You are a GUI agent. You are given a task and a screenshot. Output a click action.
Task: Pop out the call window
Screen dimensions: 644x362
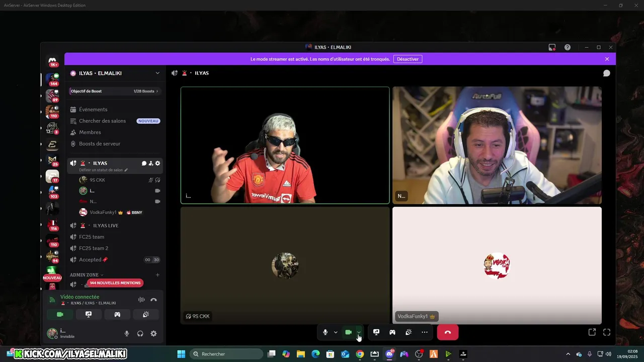(x=592, y=332)
